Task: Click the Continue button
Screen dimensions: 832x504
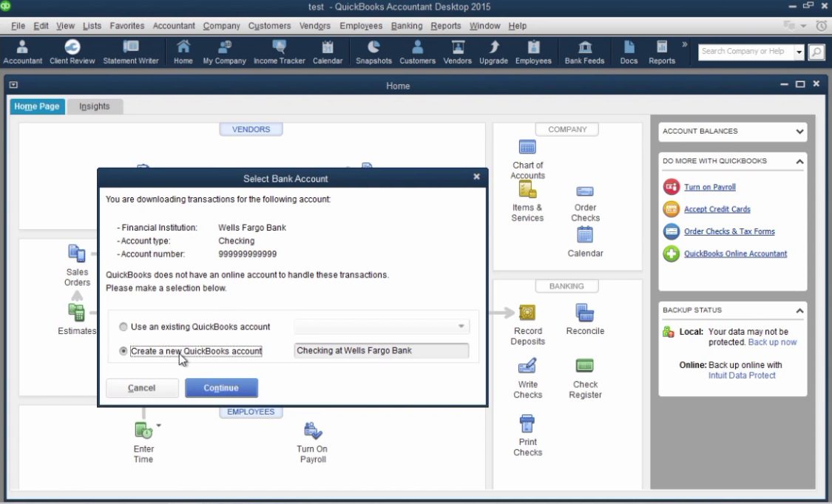Action: pyautogui.click(x=221, y=388)
